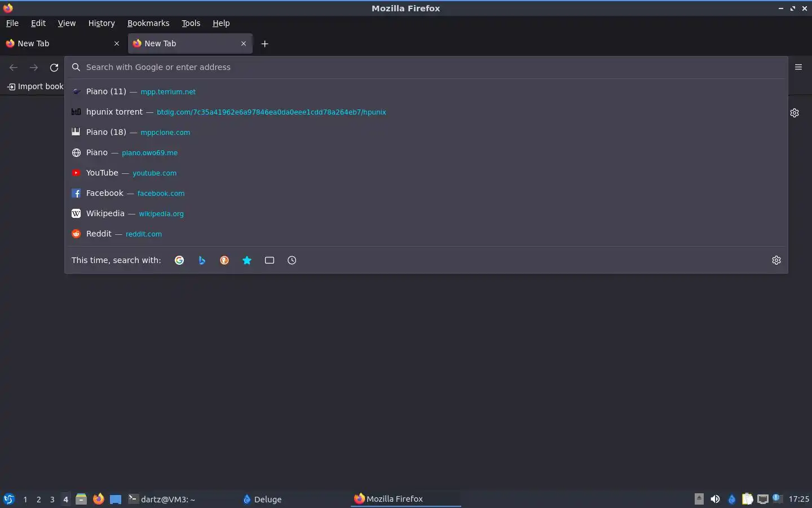812x508 pixels.
Task: Switch to workspace 3
Action: [x=52, y=500]
